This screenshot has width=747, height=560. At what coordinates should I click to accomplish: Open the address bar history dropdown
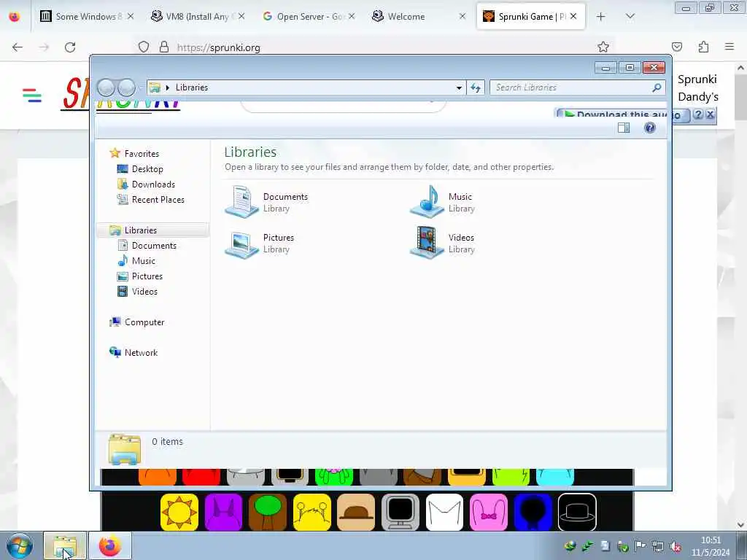click(459, 87)
